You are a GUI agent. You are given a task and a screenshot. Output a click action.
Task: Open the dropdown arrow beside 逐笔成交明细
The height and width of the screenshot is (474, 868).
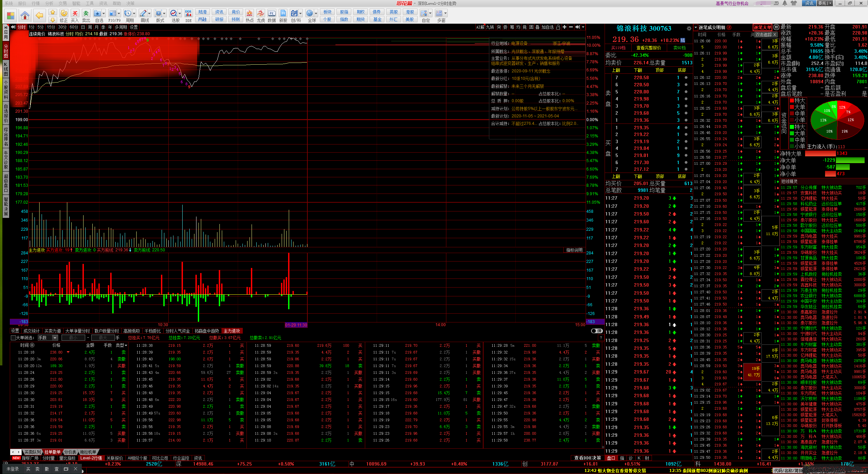point(696,27)
